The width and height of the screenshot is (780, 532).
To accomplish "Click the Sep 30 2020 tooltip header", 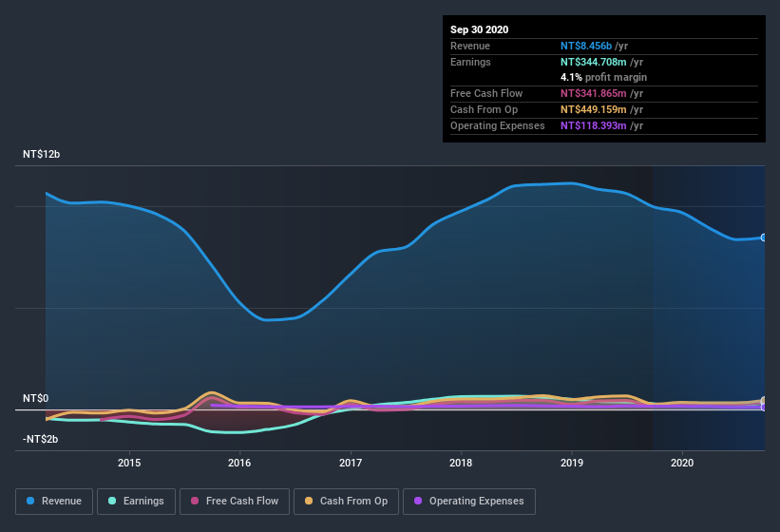I will click(480, 29).
